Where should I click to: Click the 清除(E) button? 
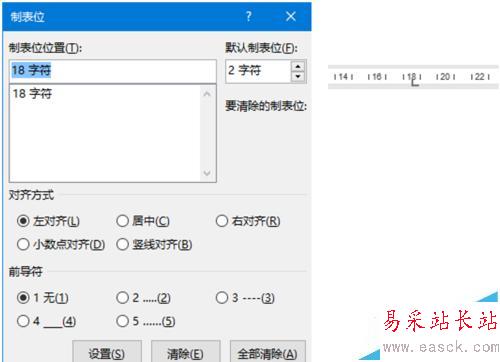[x=185, y=352]
